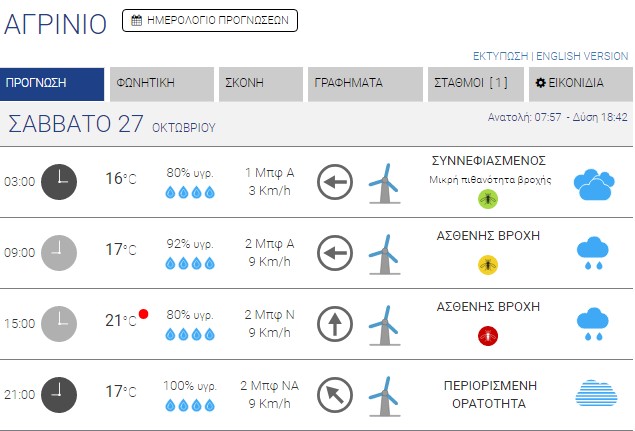The image size is (635, 431).
Task: Click the cloudy weather icon at 03:00
Action: [593, 182]
